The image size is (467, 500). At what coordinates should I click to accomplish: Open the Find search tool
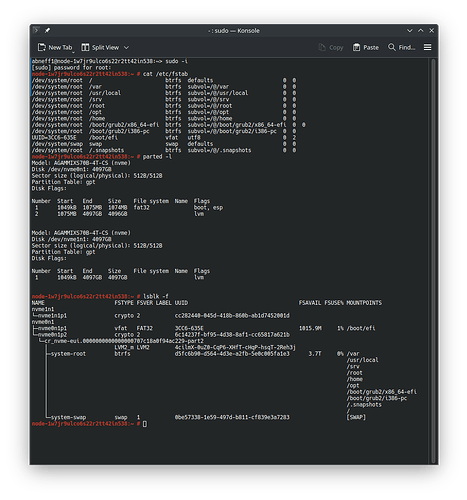[402, 47]
